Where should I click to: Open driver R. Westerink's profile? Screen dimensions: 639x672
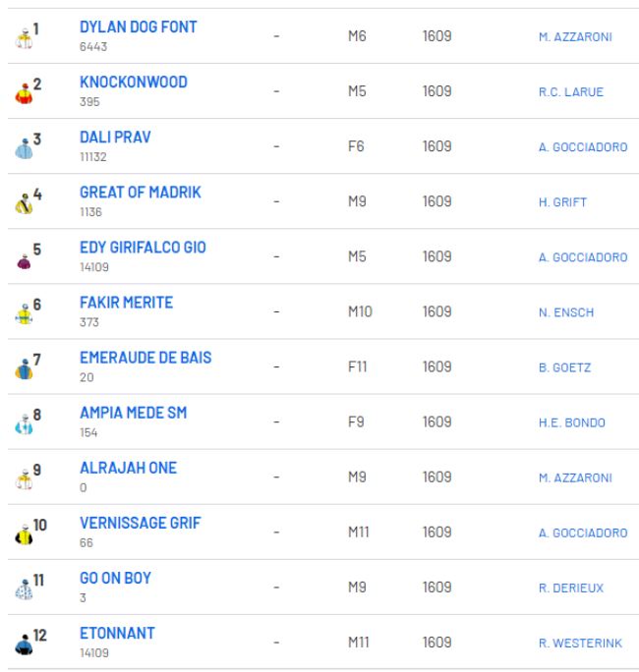577,643
